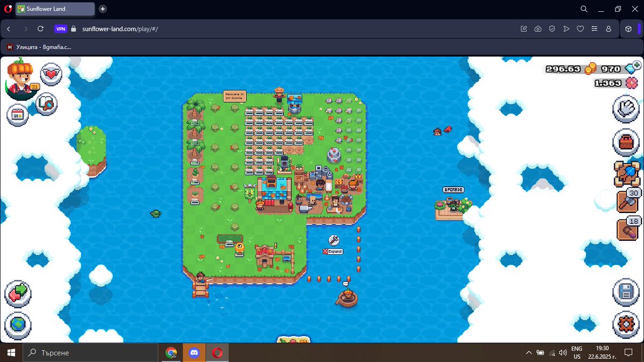Screen dimensions: 644x362
Task: Open browser search magnifier in title bar
Action: [x=584, y=9]
